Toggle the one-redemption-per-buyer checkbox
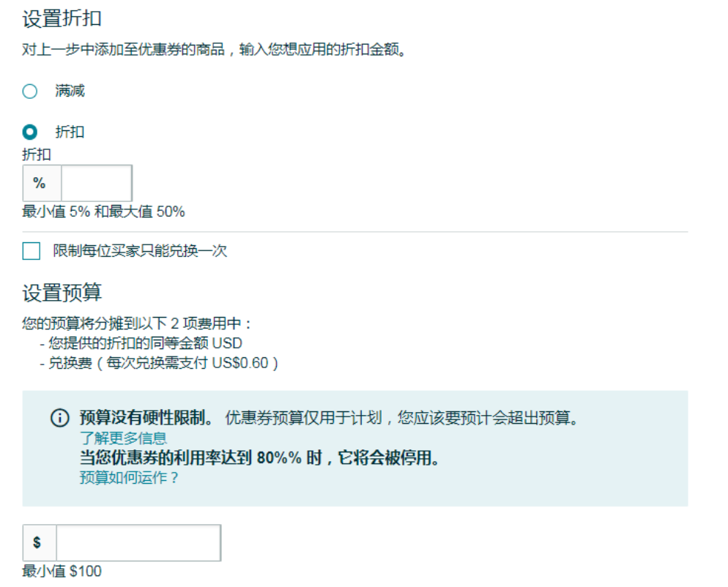 [x=30, y=251]
